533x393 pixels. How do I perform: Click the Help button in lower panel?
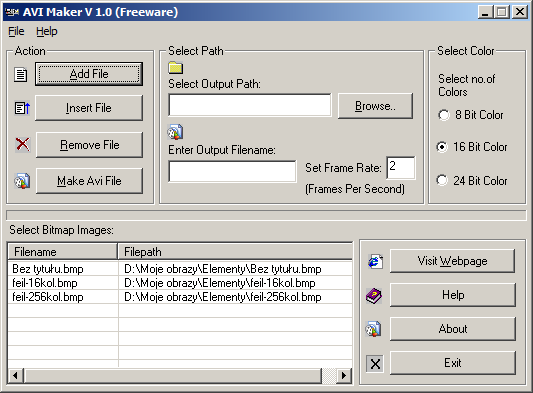pos(452,295)
